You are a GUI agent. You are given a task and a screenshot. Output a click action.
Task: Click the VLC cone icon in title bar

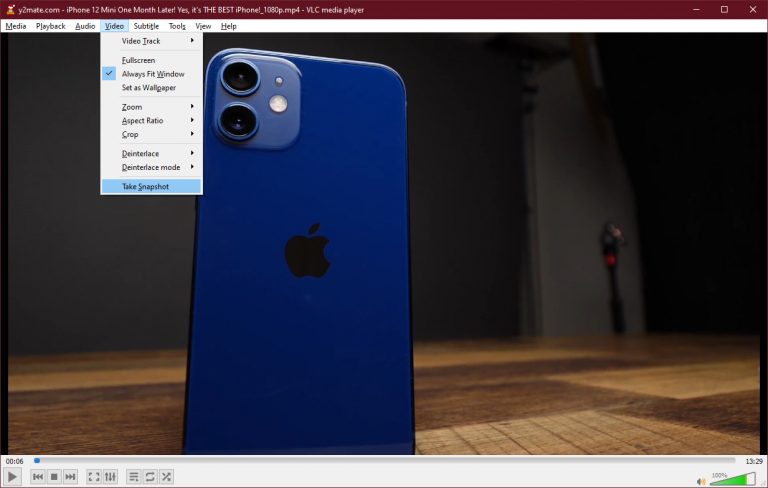pyautogui.click(x=10, y=9)
